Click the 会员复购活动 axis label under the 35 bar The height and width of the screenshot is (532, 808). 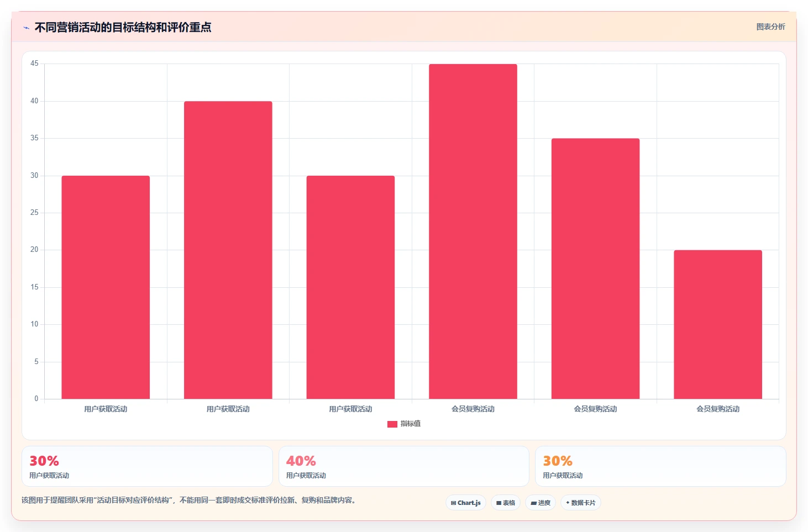(x=595, y=409)
